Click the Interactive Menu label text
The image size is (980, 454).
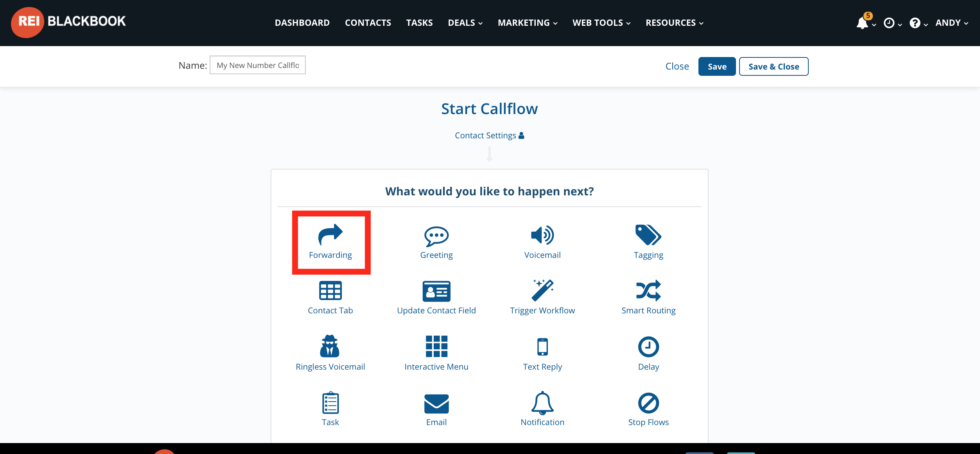coord(436,367)
